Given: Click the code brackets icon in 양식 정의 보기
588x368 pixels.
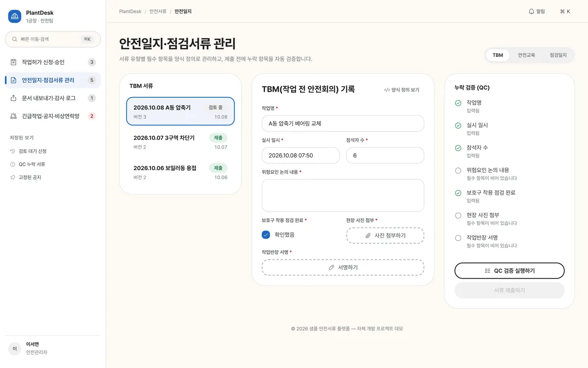Looking at the screenshot, I should pyautogui.click(x=387, y=90).
